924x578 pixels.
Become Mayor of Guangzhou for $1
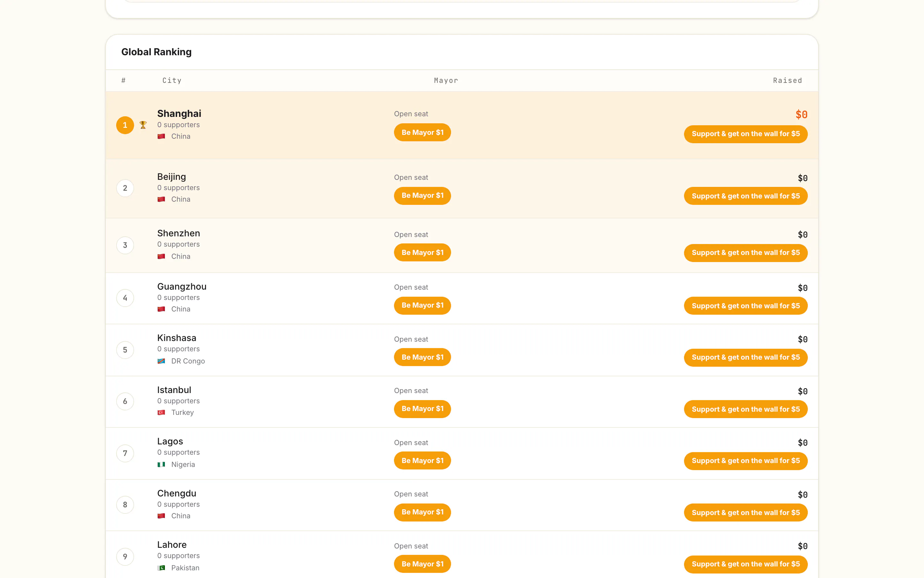[422, 305]
